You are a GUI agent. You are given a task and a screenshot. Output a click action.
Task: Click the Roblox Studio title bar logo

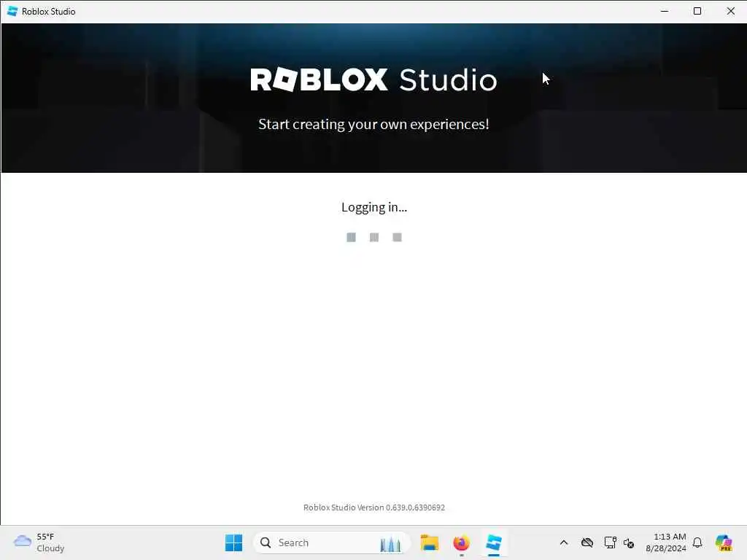12,11
